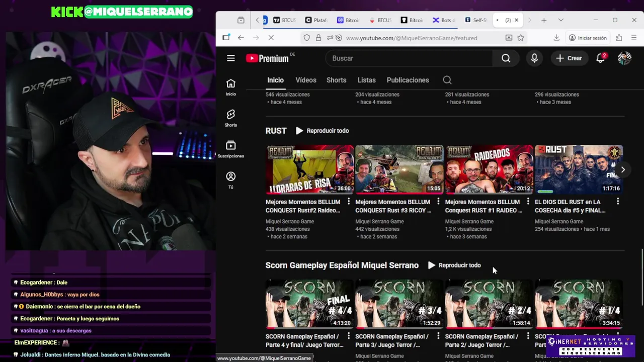Open the RUST section title link
644x362 pixels.
point(276,131)
